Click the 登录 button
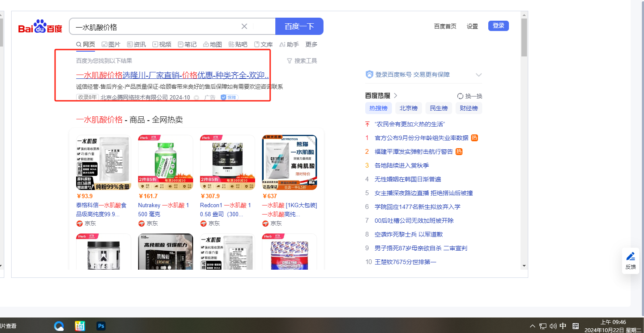 pos(499,26)
